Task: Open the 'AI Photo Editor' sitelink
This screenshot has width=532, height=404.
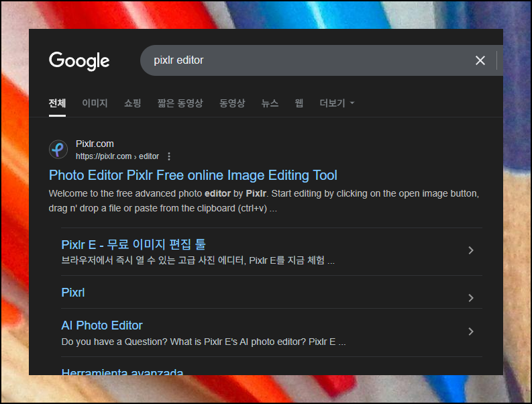Action: coord(102,325)
